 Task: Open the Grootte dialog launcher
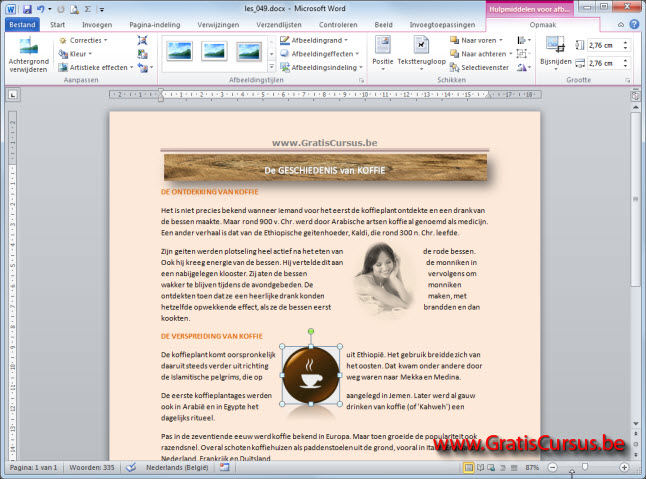pos(627,80)
